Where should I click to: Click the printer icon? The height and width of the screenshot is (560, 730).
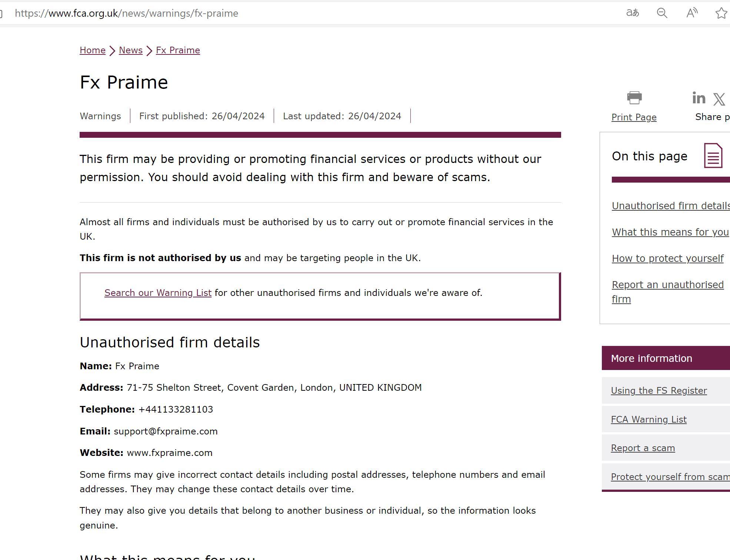click(x=634, y=98)
